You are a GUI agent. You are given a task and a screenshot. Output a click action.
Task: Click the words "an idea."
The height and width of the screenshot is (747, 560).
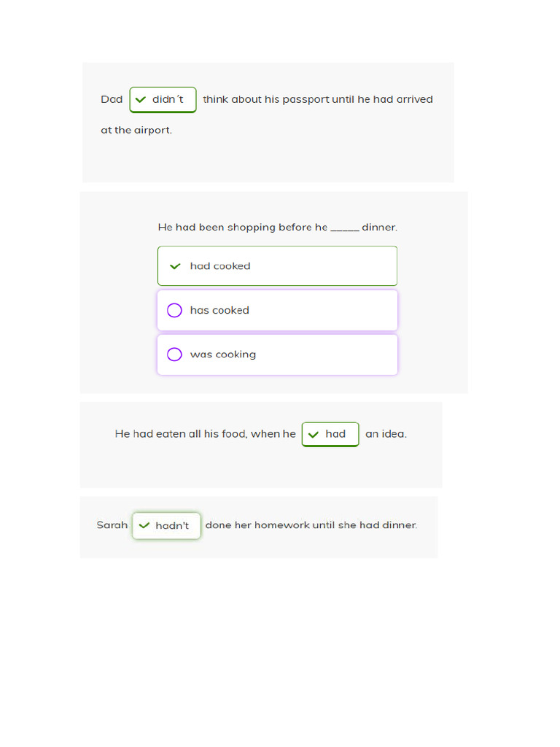point(386,434)
